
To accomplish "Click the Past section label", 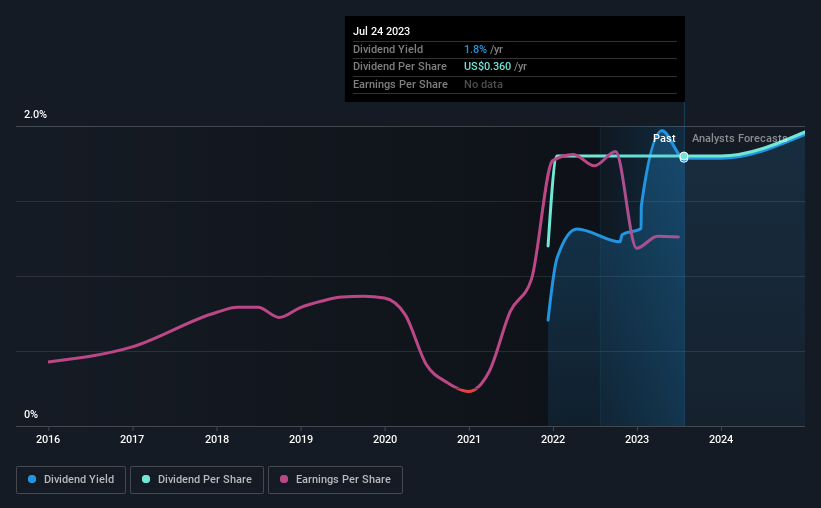I will [664, 138].
